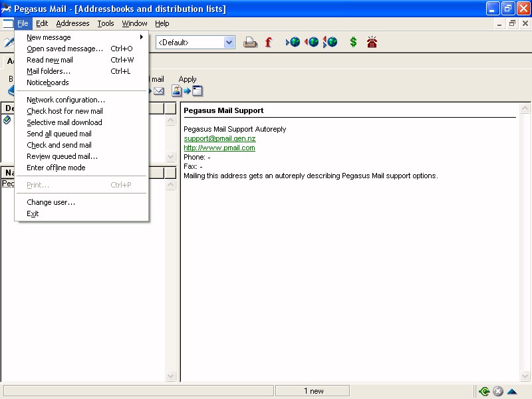Choose Send all queued mail

[82, 134]
